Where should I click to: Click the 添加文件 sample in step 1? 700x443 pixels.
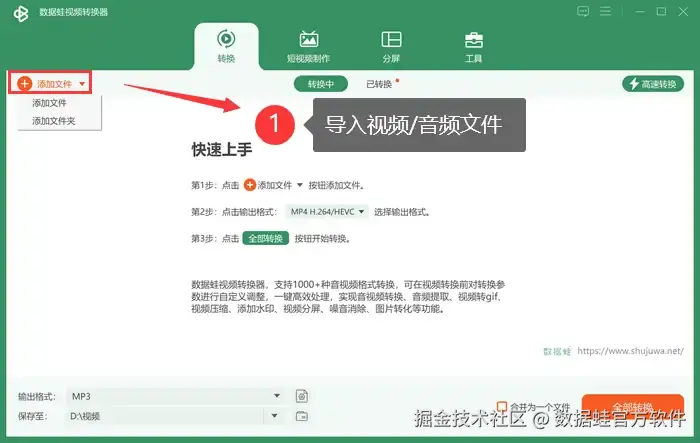(273, 185)
